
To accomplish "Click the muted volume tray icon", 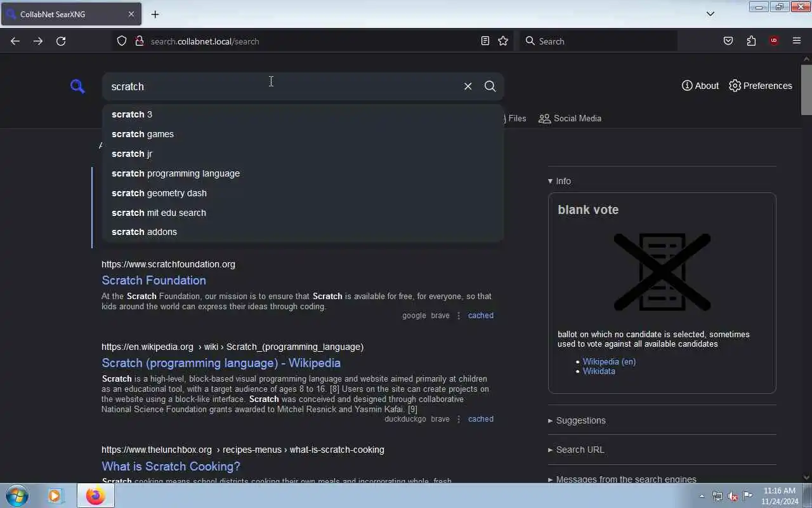I will point(733,496).
